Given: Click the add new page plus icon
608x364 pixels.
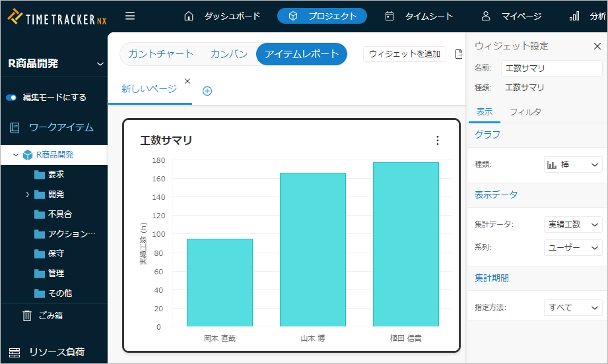Looking at the screenshot, I should tap(207, 91).
